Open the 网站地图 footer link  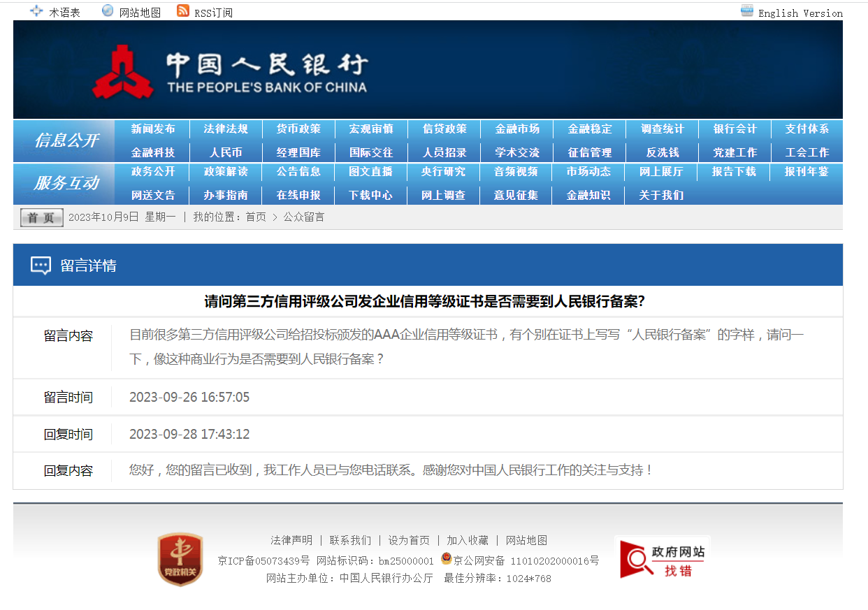[x=526, y=540]
